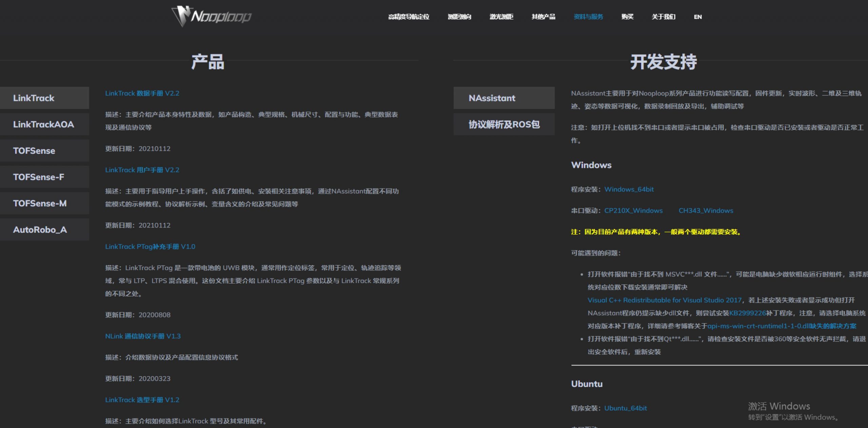
Task: Open the 其他产品 menu
Action: point(543,17)
